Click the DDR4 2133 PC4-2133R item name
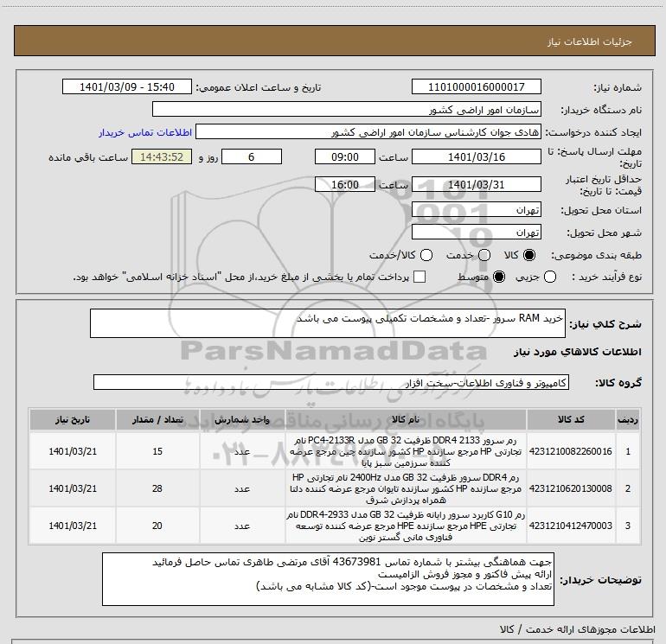Viewport: 666px width, 644px height. click(406, 451)
